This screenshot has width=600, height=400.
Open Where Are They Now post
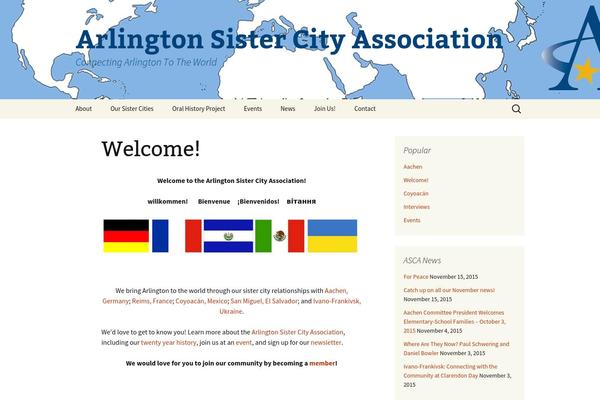[x=456, y=348]
